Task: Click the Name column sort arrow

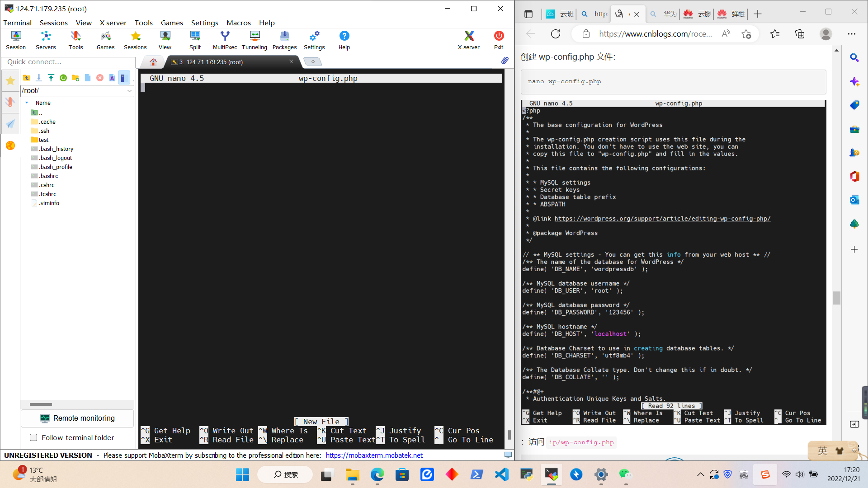Action: tap(27, 103)
